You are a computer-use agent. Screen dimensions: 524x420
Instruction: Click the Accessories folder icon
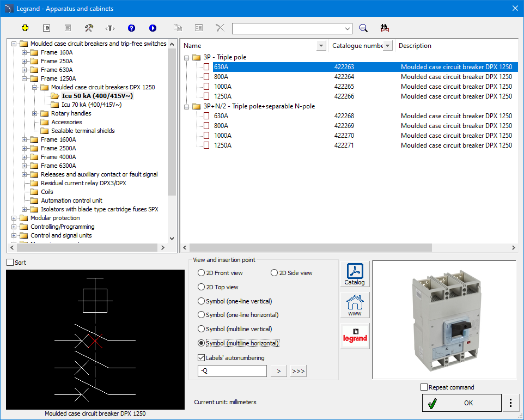click(45, 122)
